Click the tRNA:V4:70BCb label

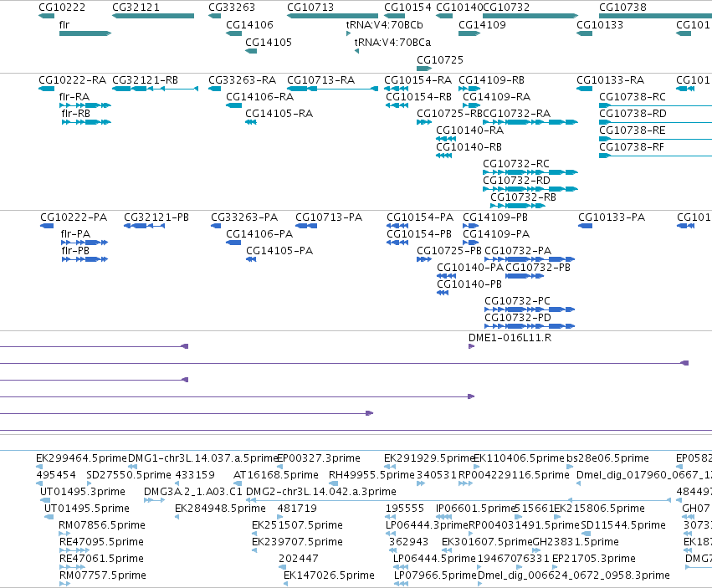384,25
